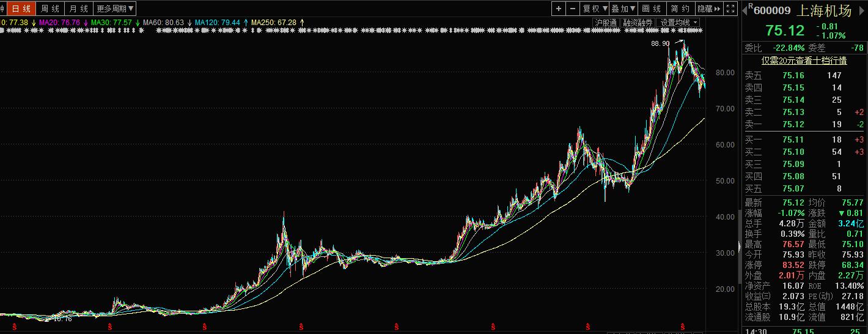Select 买一 bid row at 75.11
The height and width of the screenshot is (334, 868).
coord(804,139)
